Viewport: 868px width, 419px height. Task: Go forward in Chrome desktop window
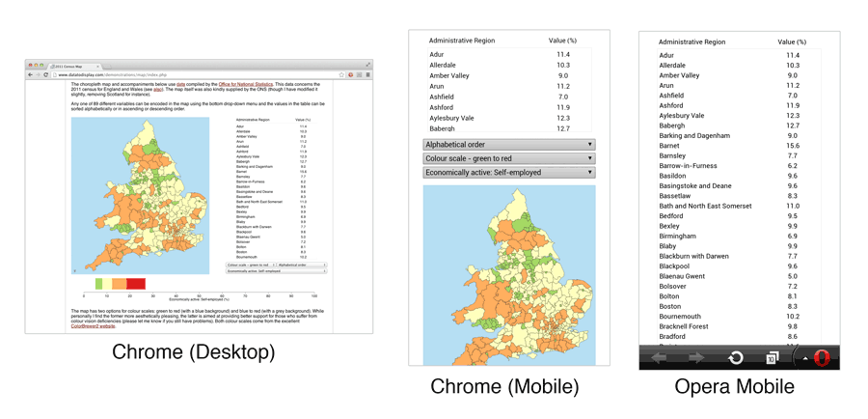pos(39,75)
